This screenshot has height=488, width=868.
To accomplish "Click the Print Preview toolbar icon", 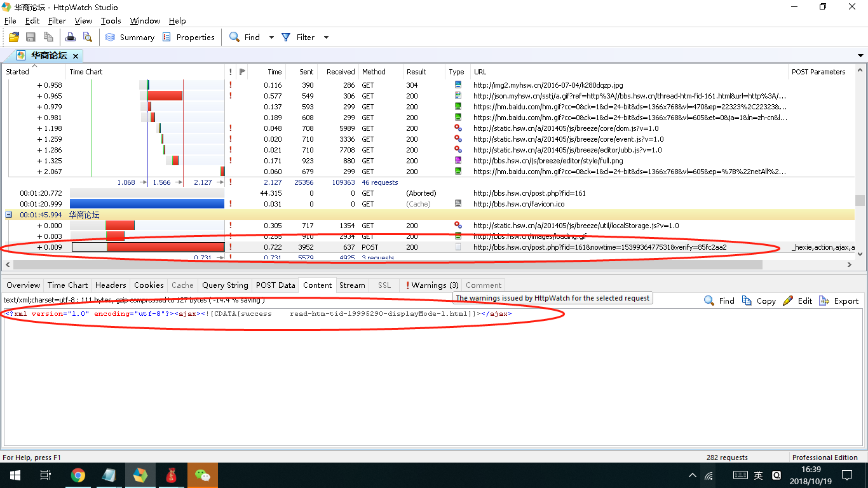I will tap(87, 37).
